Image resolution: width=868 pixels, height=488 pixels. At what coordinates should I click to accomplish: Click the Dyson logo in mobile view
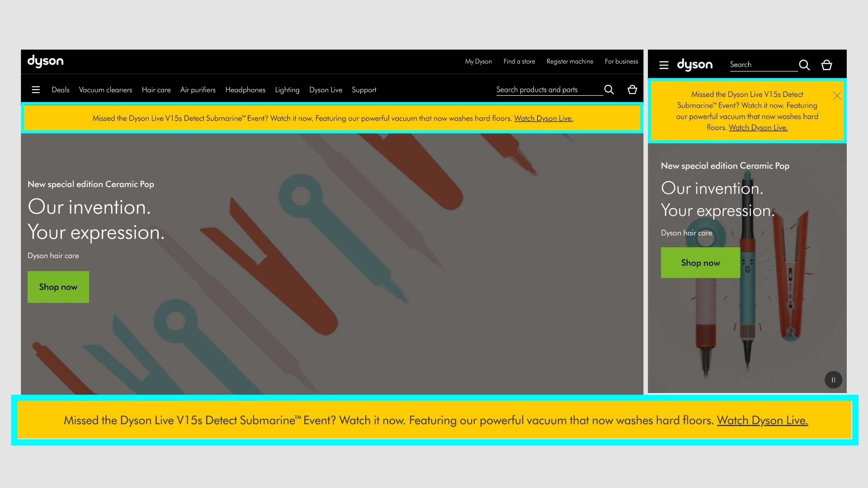tap(695, 65)
